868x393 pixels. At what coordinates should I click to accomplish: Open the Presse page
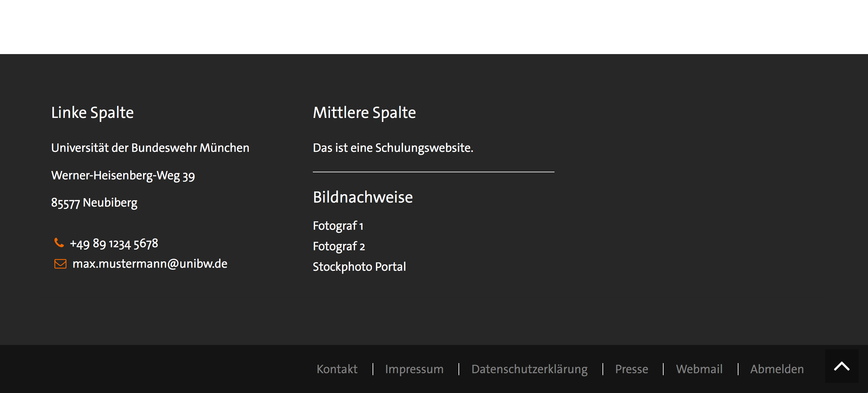click(x=631, y=369)
